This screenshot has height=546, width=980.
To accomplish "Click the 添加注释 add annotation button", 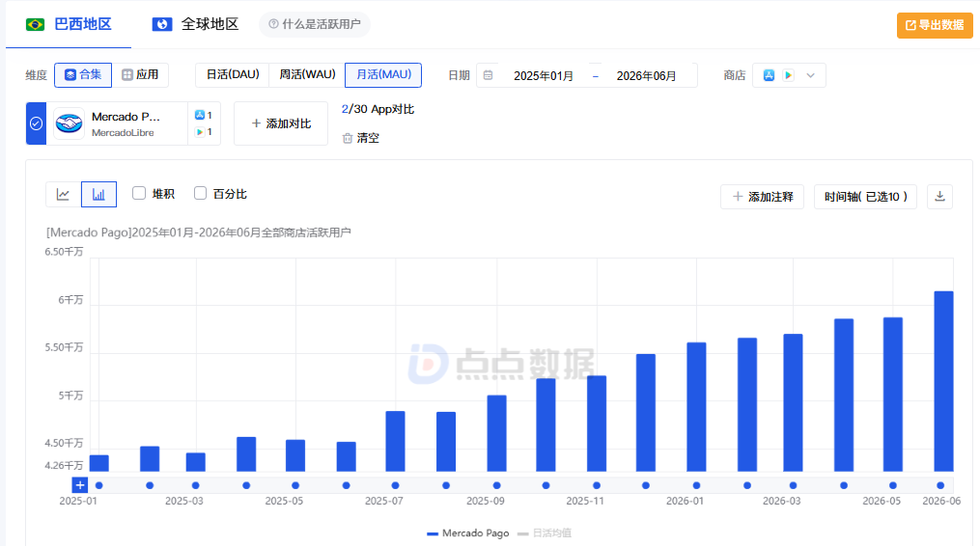I will pyautogui.click(x=762, y=197).
